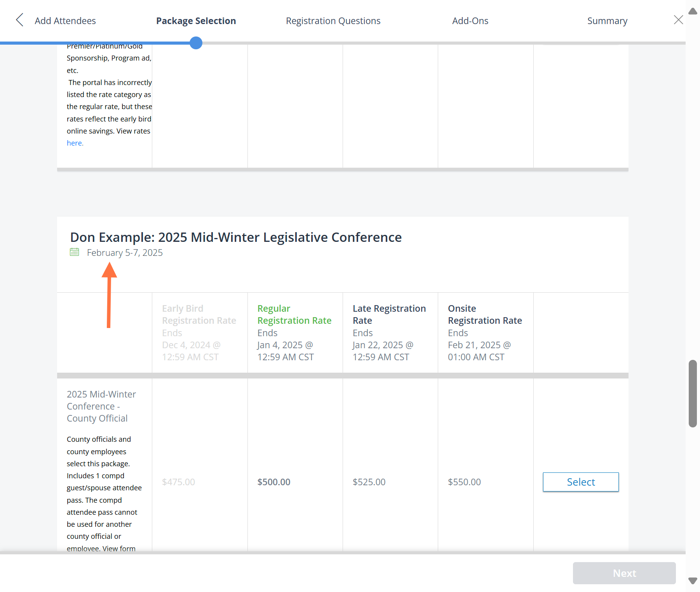Open the 'here.' rates link
700x592 pixels.
(75, 143)
